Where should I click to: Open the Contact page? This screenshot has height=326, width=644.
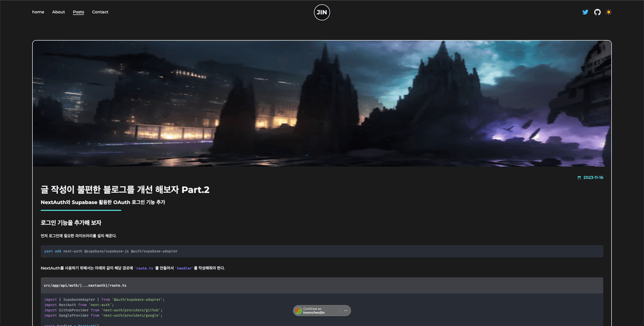(x=100, y=12)
